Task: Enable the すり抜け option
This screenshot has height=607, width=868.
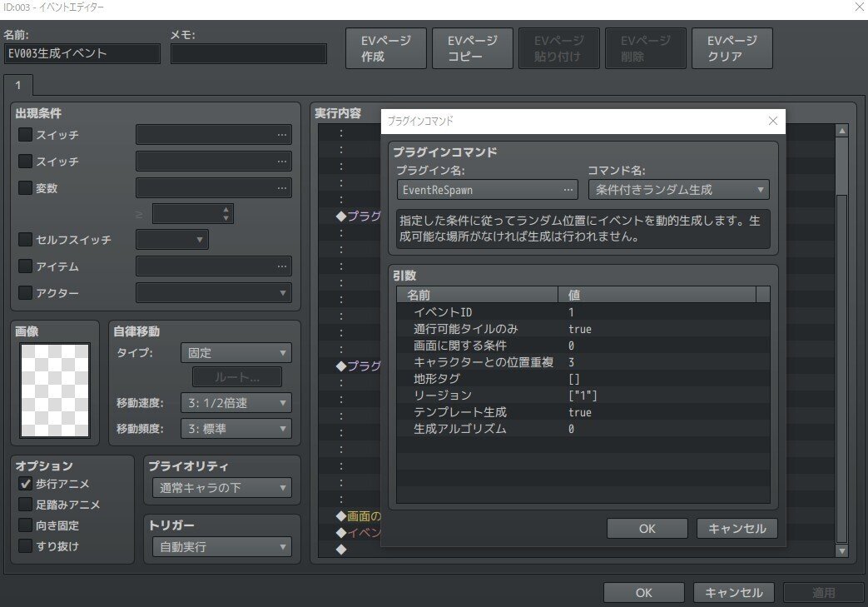Action: [x=23, y=545]
